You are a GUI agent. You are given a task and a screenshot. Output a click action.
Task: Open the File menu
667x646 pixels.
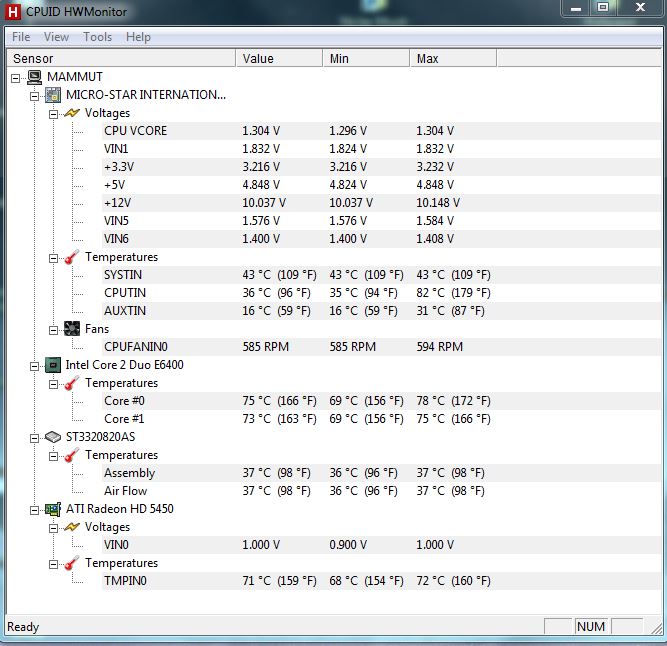(x=21, y=37)
